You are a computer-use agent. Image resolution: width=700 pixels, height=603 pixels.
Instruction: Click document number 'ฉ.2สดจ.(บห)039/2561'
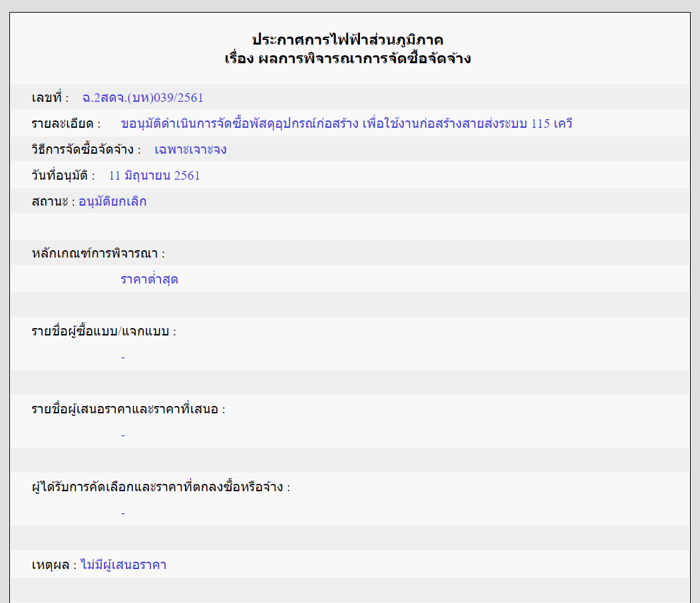pos(143,97)
